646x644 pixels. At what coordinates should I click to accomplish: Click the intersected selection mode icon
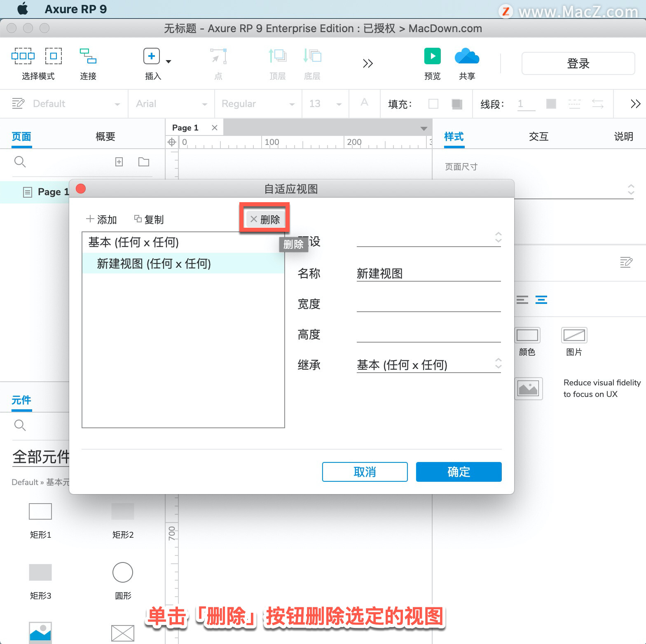click(x=23, y=56)
